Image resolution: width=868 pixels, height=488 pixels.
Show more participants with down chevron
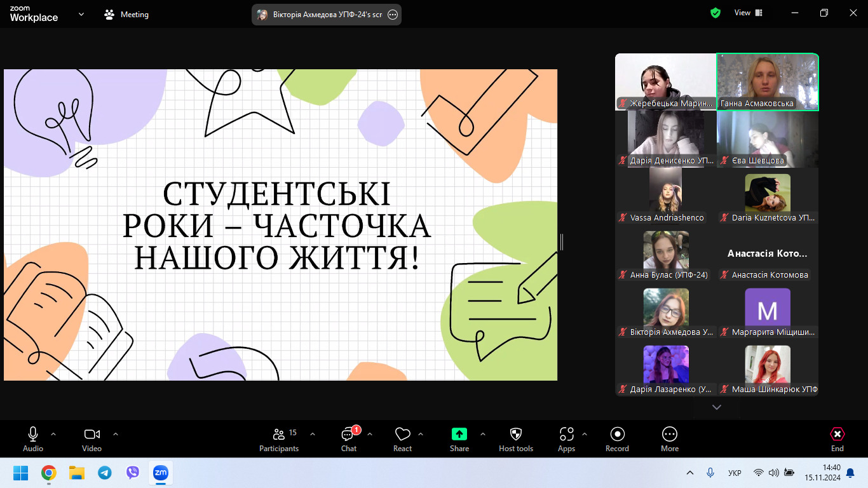(717, 407)
